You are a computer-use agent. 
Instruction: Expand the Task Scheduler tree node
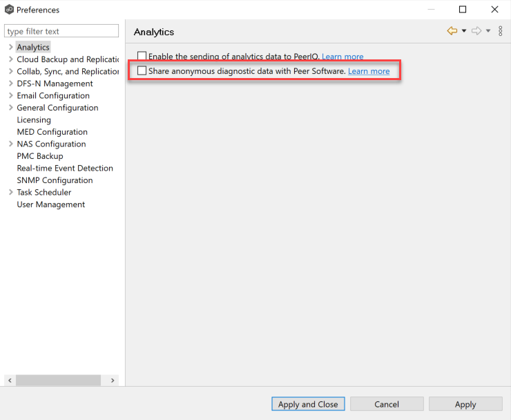(x=10, y=192)
